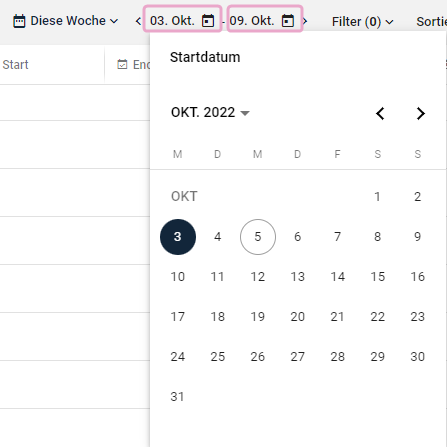Sort by the Start column header
Image resolution: width=447 pixels, height=447 pixels.
tap(15, 65)
